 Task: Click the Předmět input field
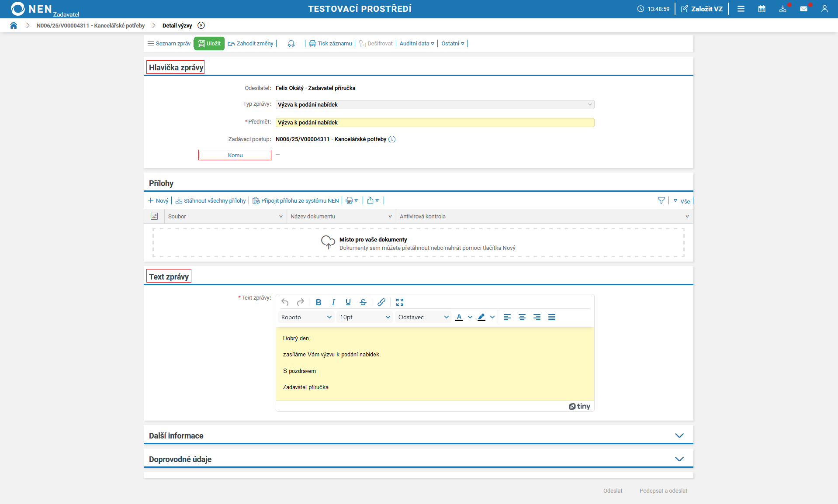[435, 123]
